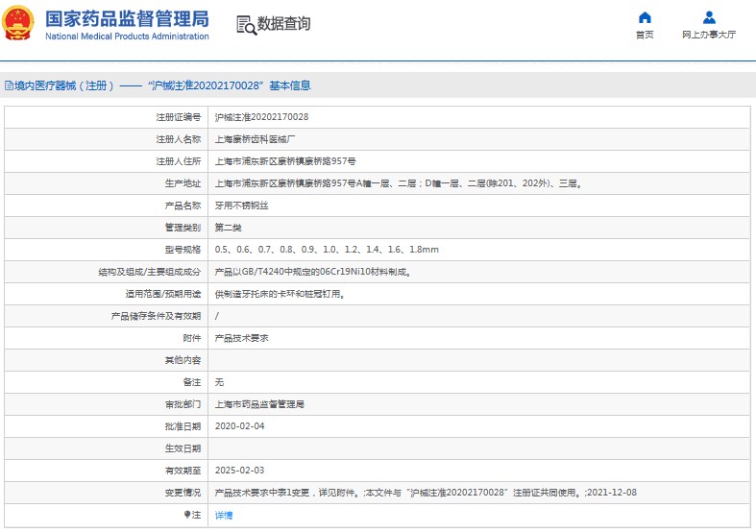Click the document icon before 境内医疗器械
The height and width of the screenshot is (532, 756).
click(8, 85)
